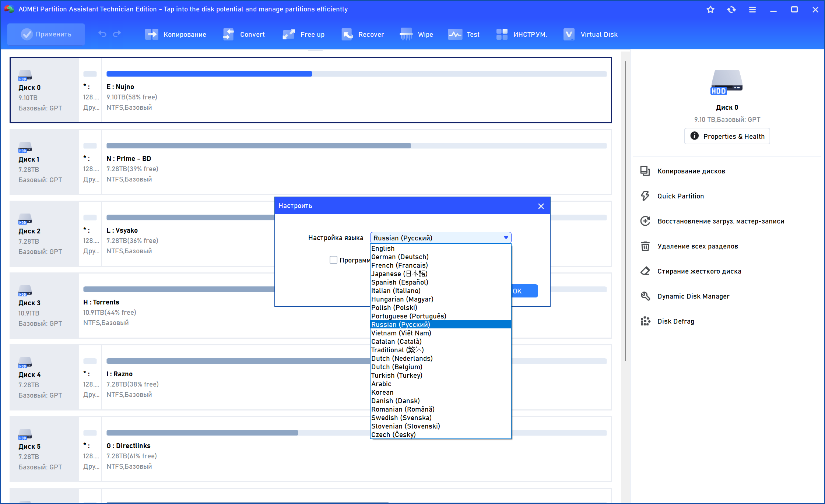Select Korean from the language options
Viewport: 825px width, 504px height.
[382, 392]
